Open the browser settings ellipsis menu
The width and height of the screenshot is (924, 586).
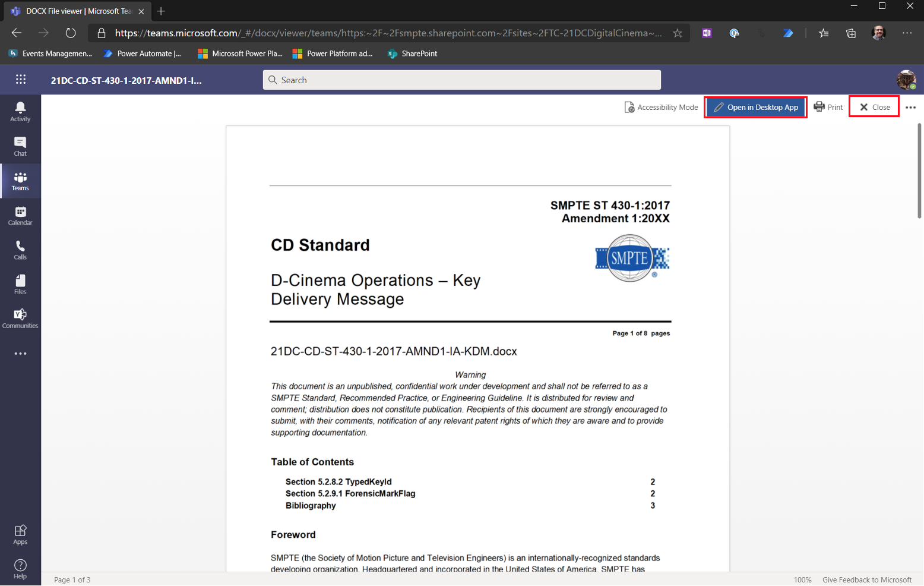907,33
